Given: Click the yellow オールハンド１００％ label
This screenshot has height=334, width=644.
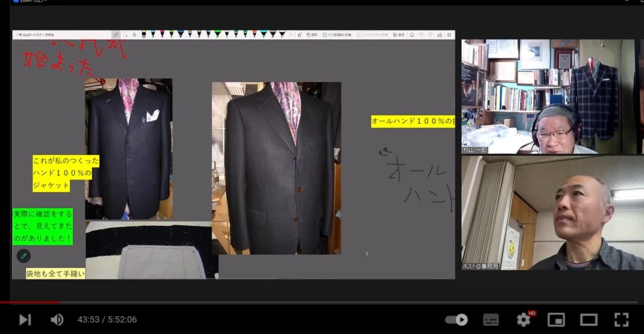Looking at the screenshot, I should [413, 121].
